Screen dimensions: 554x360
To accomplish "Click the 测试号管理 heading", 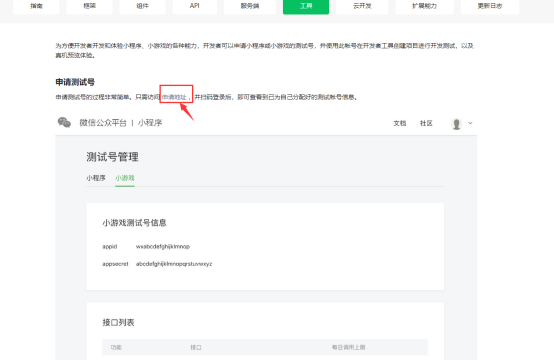I will pos(112,157).
